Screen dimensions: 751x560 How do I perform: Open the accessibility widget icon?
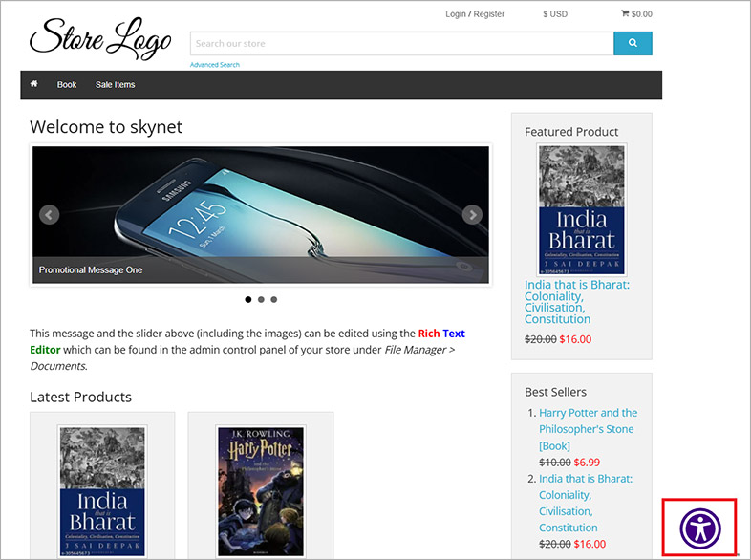(x=699, y=528)
